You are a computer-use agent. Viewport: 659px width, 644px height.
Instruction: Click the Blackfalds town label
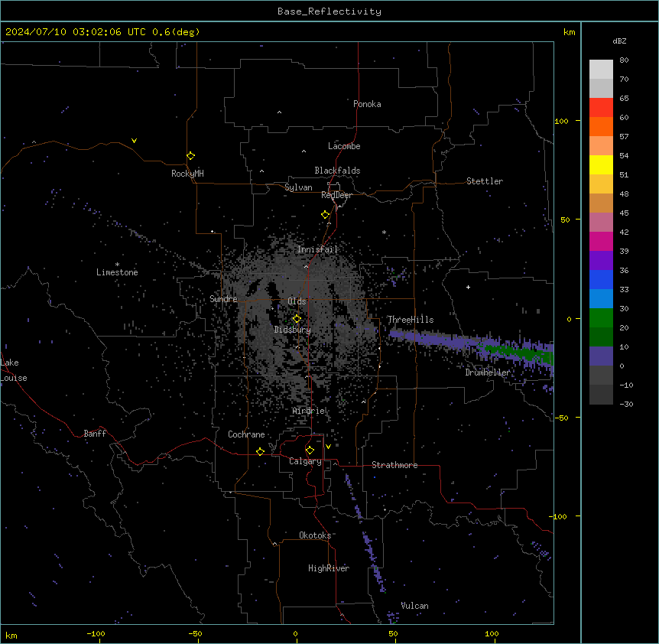coord(337,171)
